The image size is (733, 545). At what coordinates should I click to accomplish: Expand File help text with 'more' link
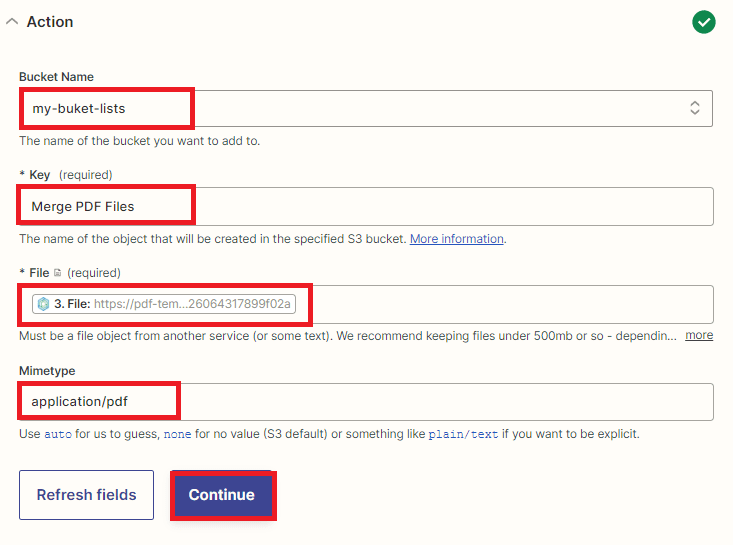699,335
